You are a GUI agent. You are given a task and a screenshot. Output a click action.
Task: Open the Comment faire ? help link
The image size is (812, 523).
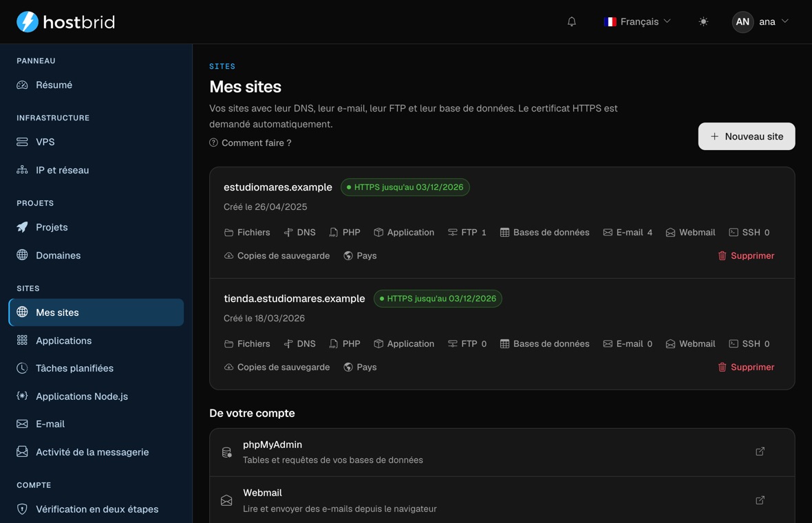250,143
